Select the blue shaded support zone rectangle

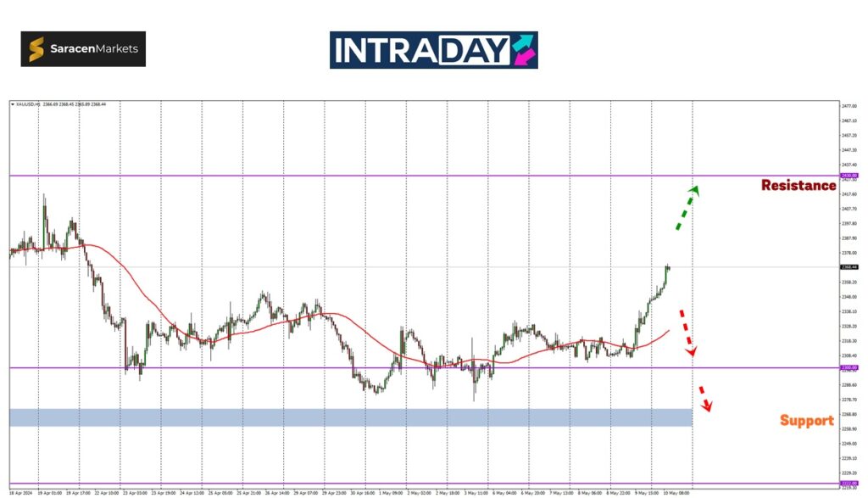[351, 417]
